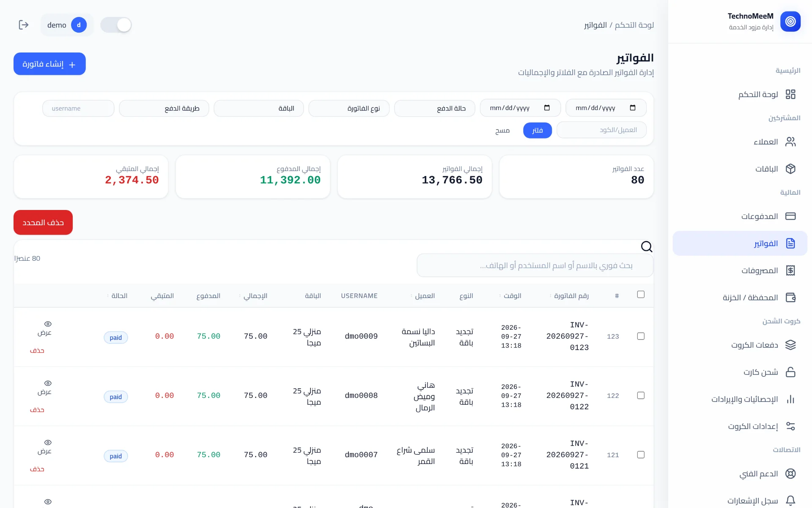
Task: Click the username filter input field
Action: click(78, 108)
